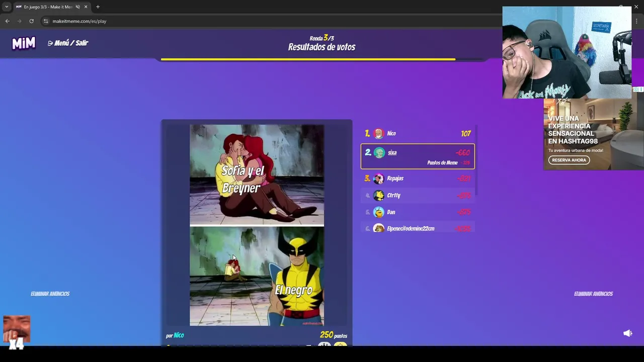Click Nico's score of 107
This screenshot has height=362, width=644.
pyautogui.click(x=465, y=133)
